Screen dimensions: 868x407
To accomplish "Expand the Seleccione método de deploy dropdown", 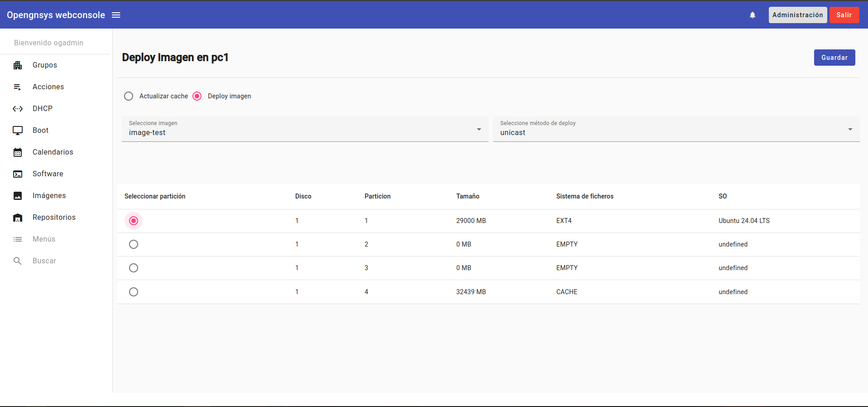I will pos(676,130).
